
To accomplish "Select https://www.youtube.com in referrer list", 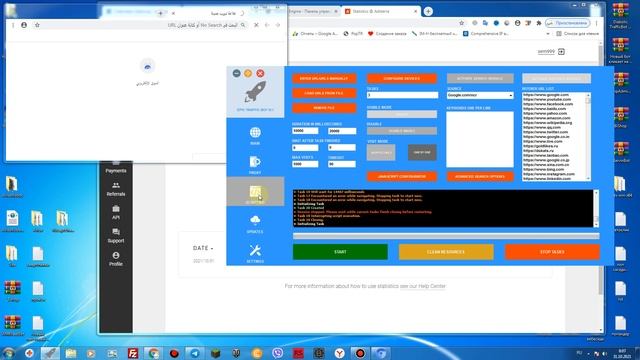I will pyautogui.click(x=547, y=99).
